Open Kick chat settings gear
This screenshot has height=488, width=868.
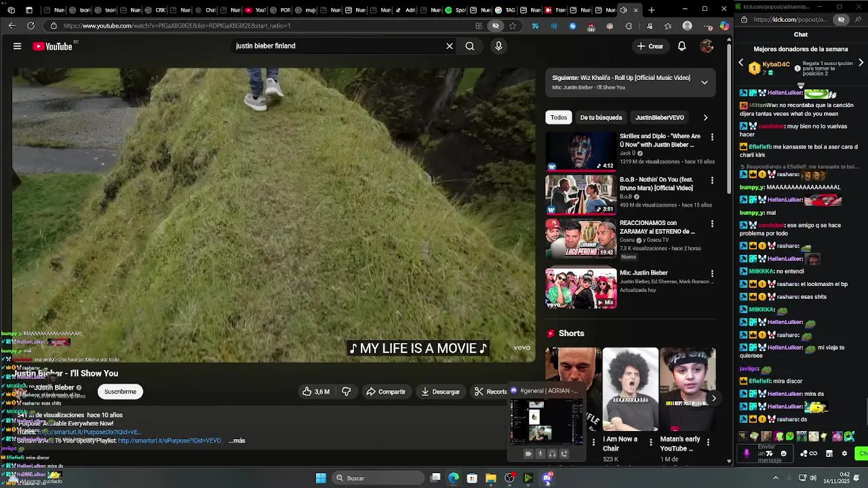tap(844, 453)
